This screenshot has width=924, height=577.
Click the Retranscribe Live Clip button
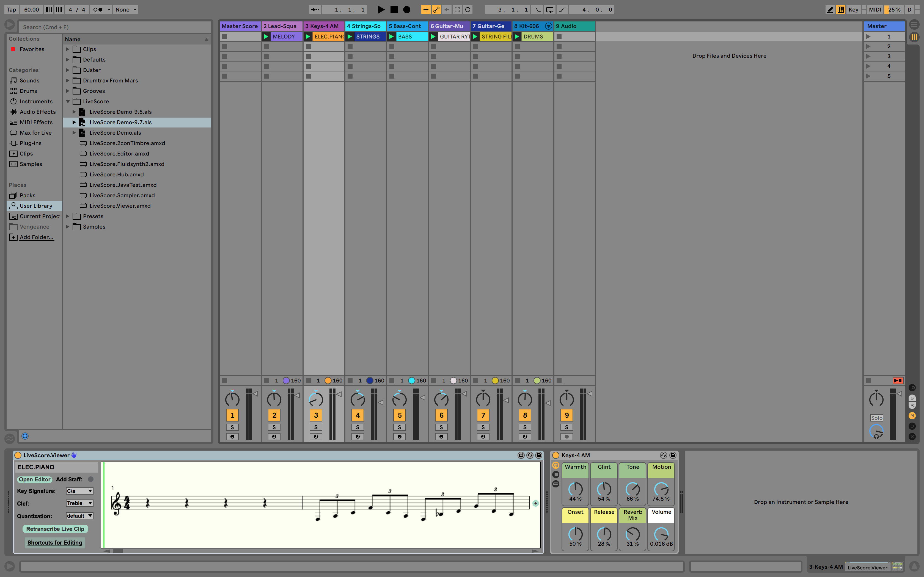[55, 529]
